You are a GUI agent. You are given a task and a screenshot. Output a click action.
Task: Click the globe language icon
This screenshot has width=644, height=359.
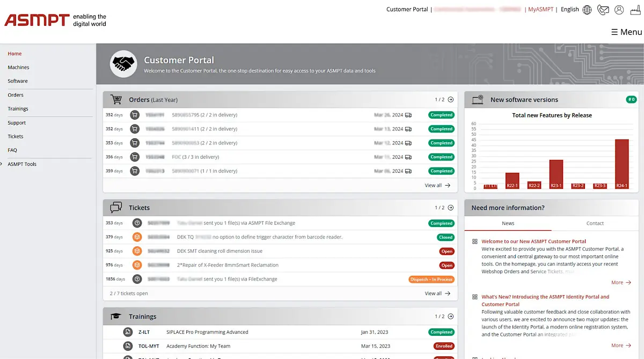point(587,10)
